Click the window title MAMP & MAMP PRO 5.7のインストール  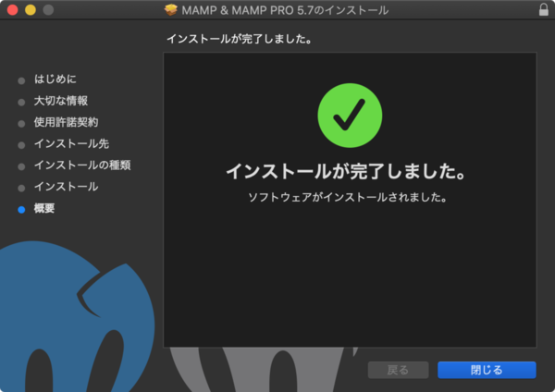(x=285, y=10)
